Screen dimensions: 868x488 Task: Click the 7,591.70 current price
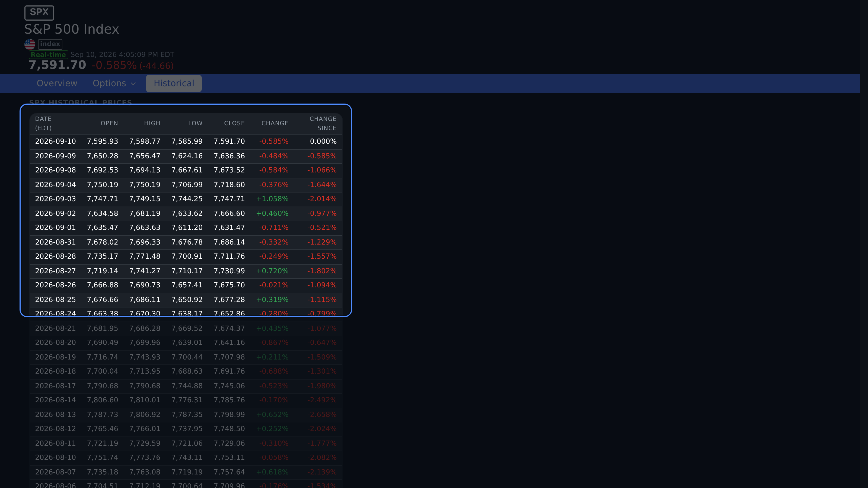57,65
